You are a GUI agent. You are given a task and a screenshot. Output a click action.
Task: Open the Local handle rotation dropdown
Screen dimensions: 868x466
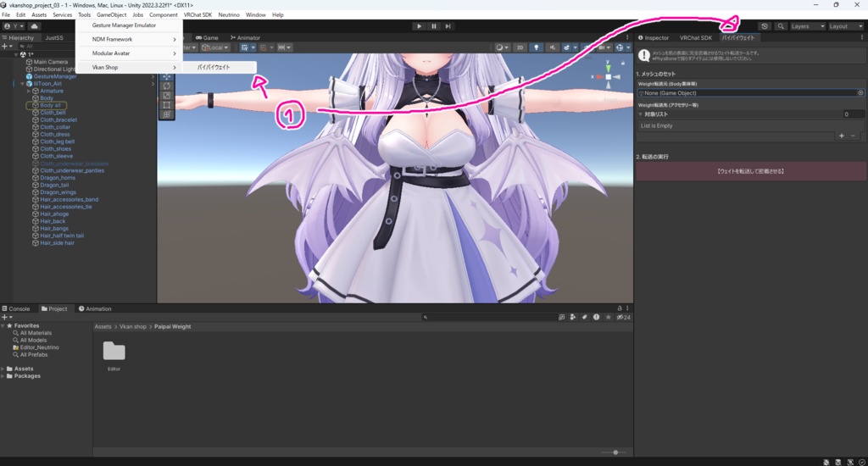215,47
